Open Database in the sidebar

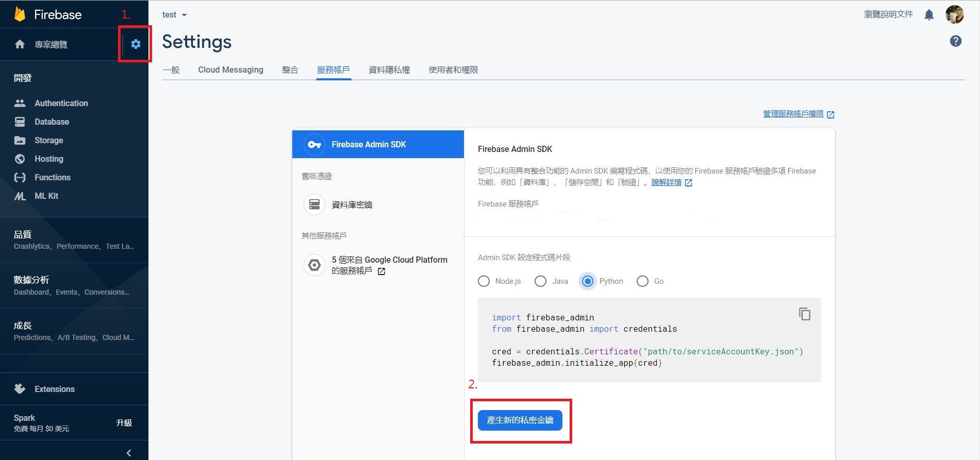[x=52, y=122]
